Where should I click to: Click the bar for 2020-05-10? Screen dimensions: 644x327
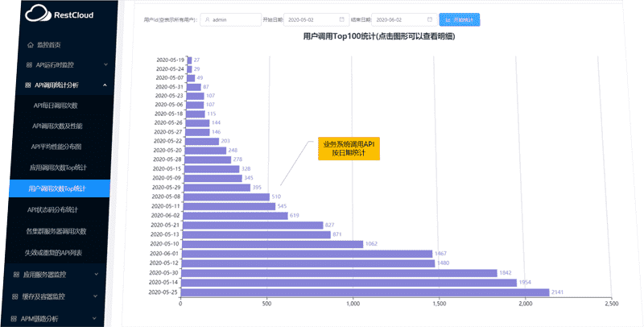pos(273,244)
